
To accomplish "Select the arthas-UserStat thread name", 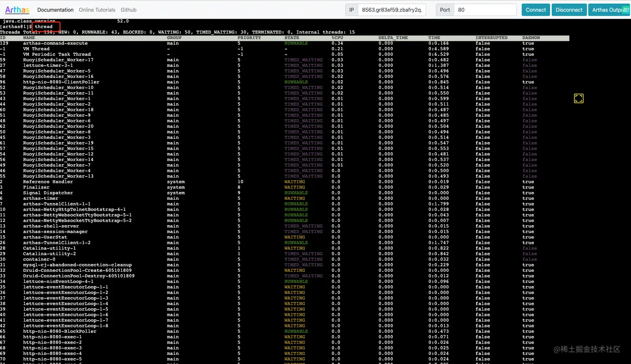I will click(x=45, y=237).
